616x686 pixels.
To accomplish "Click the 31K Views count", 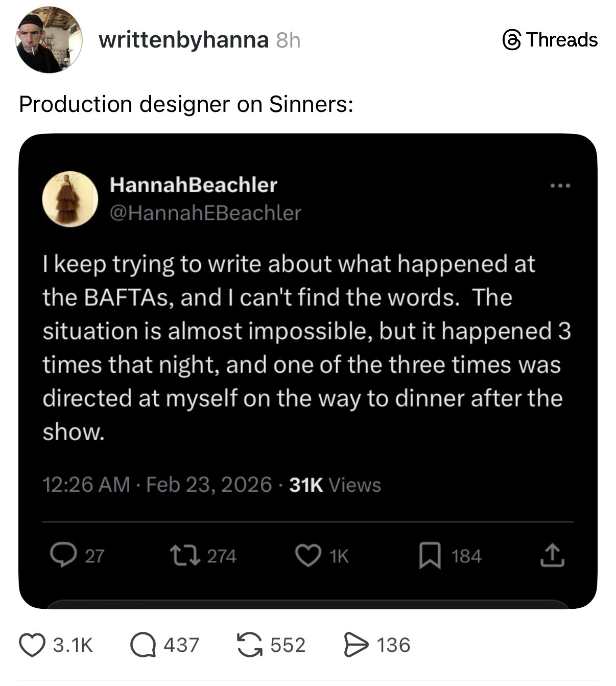I will tap(335, 485).
